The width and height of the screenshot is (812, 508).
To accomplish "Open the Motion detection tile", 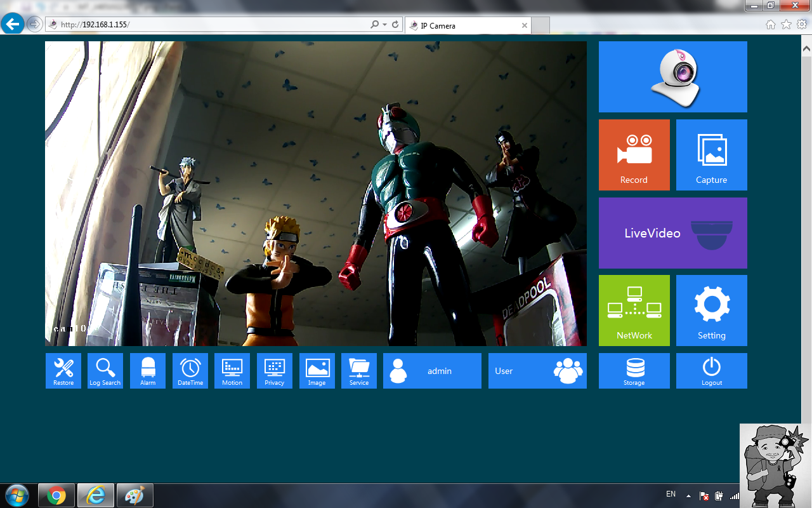I will point(232,371).
